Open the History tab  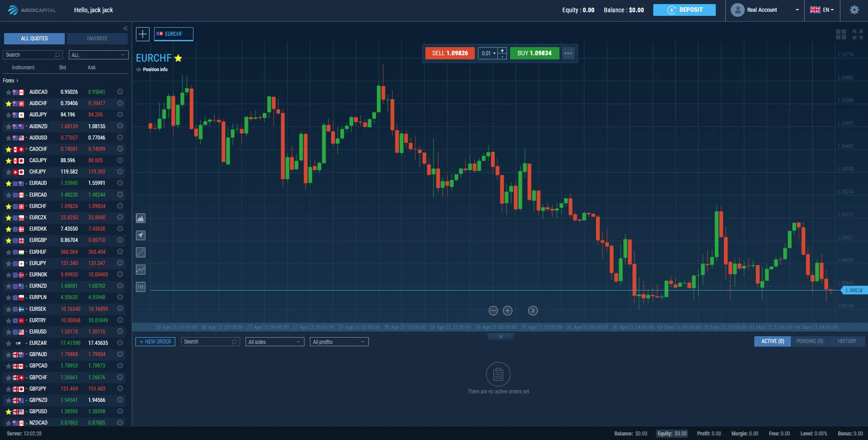[847, 341]
